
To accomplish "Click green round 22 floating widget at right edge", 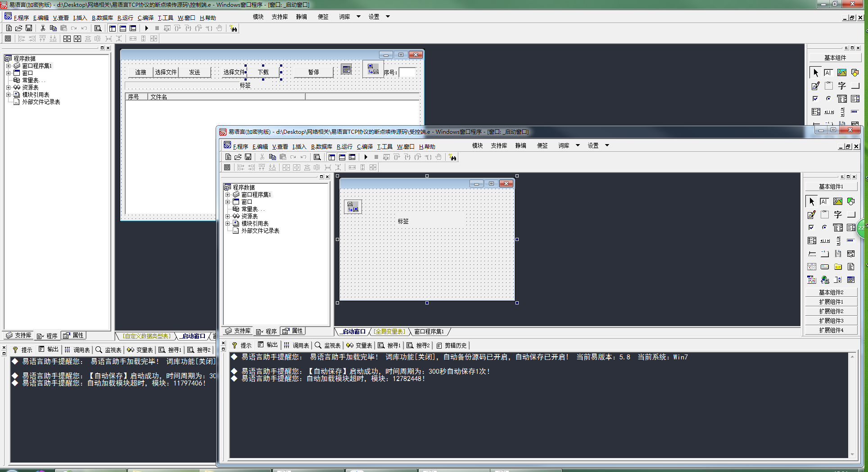I will click(862, 228).
